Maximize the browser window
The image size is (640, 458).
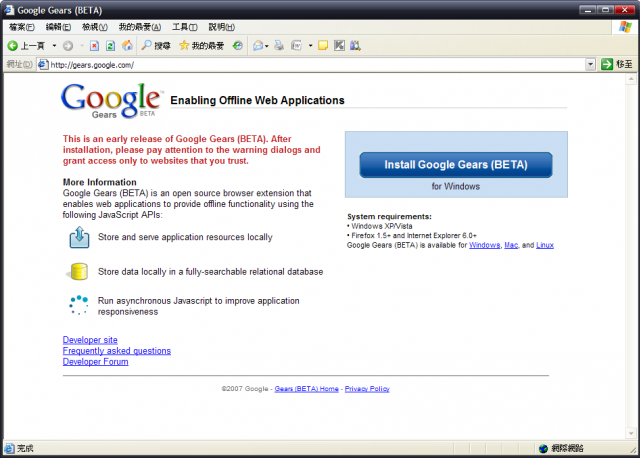tap(606, 10)
